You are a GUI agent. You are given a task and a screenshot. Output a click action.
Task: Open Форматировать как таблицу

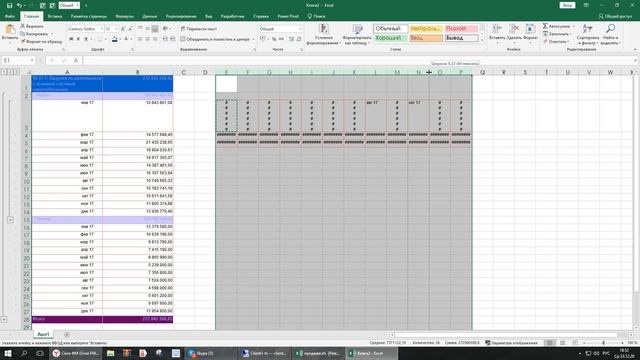357,34
